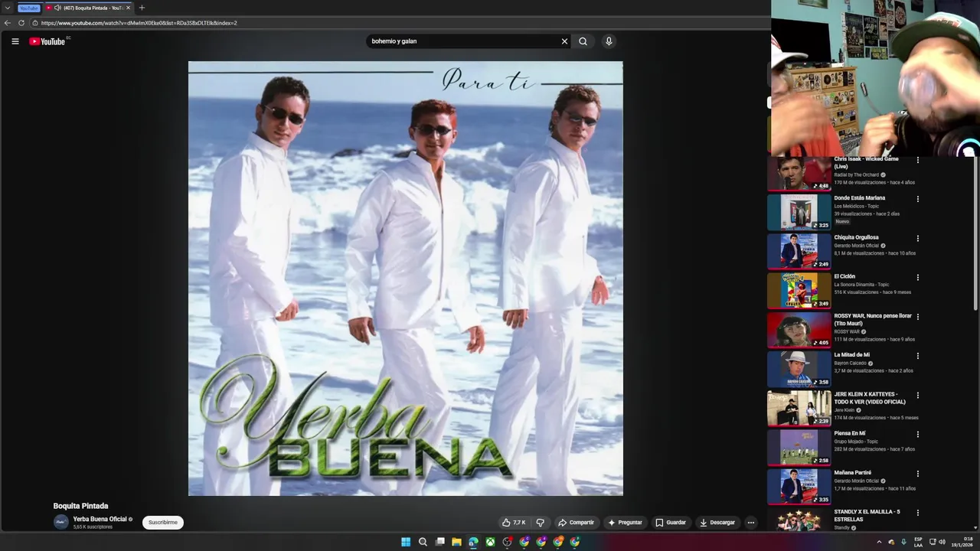Subscribe with the Suscribirme button
Image resolution: width=980 pixels, height=551 pixels.
click(x=163, y=523)
